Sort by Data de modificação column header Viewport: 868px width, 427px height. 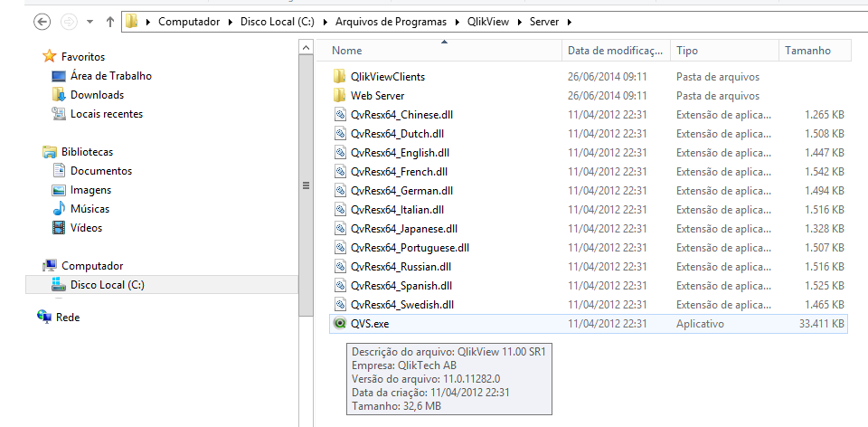click(616, 51)
